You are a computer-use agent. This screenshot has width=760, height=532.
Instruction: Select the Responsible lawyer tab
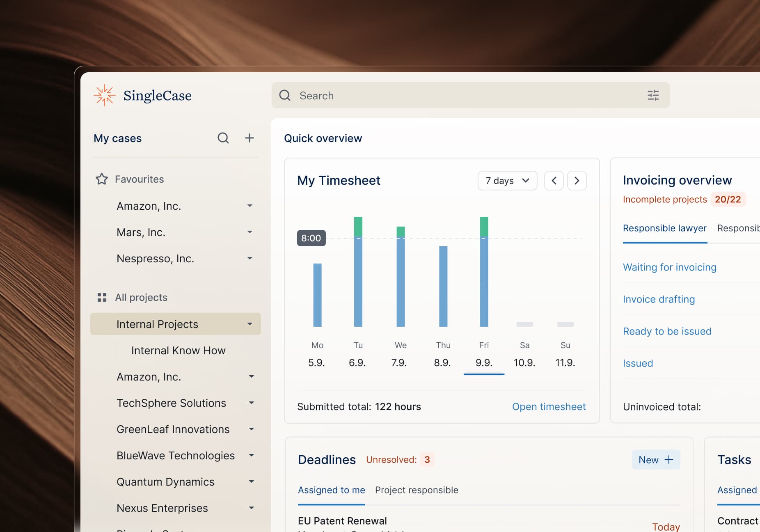664,228
